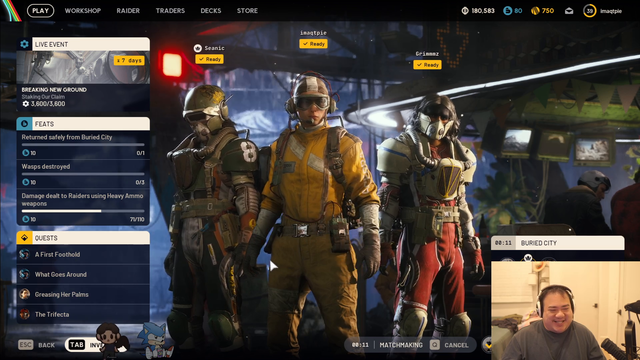Click the monkey character sticker at bottom
Screen dimensions: 640x360
[x=111, y=340]
